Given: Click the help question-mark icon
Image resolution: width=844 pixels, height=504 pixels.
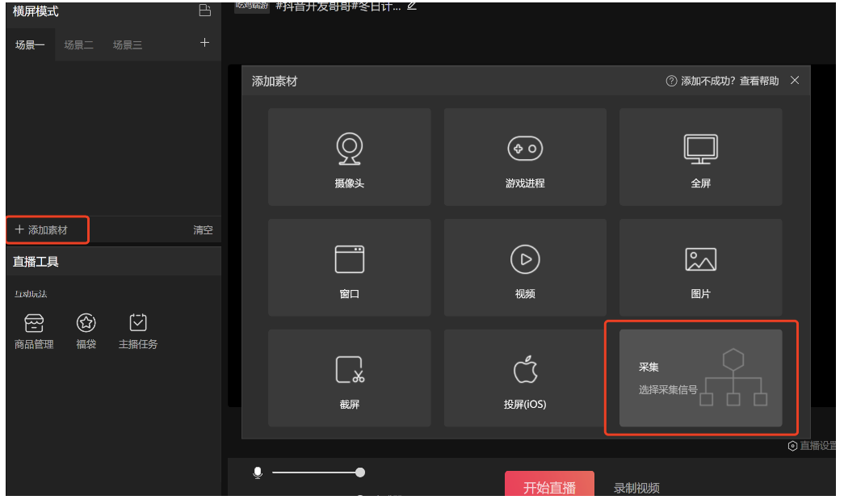Looking at the screenshot, I should 671,81.
